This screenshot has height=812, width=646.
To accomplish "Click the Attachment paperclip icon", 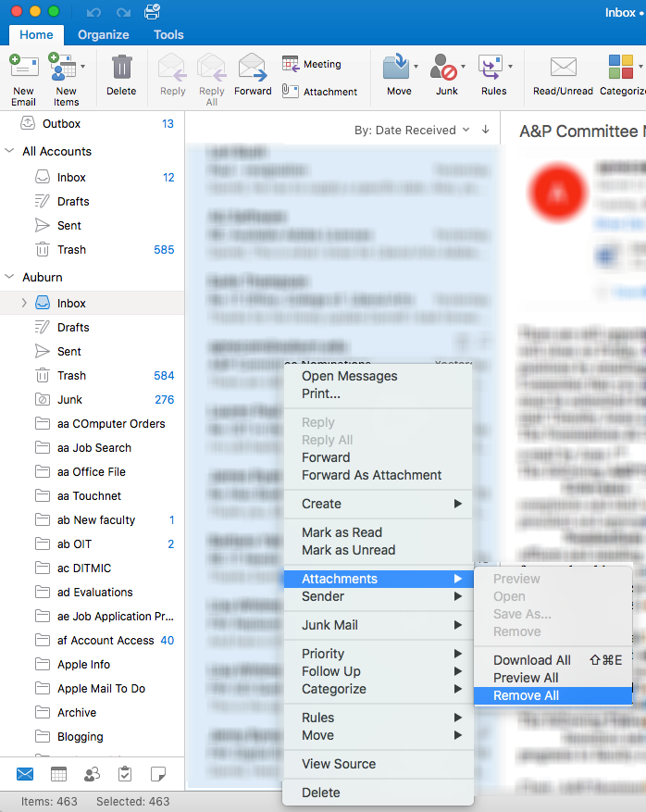I will (x=290, y=91).
